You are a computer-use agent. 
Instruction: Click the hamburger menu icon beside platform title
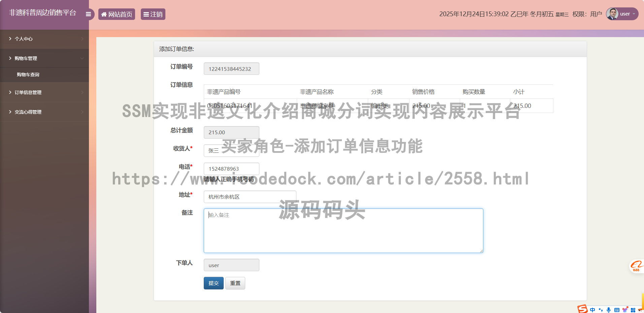88,14
